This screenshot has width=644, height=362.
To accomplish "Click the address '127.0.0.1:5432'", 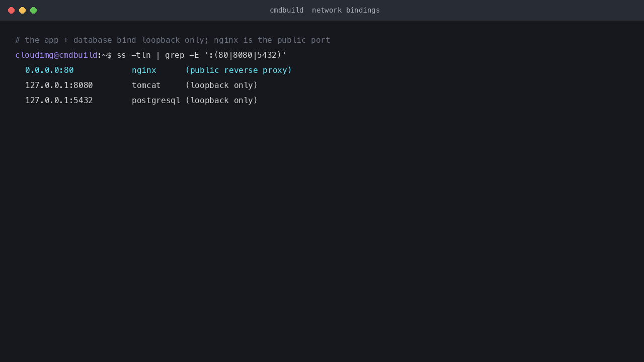I will coord(59,101).
